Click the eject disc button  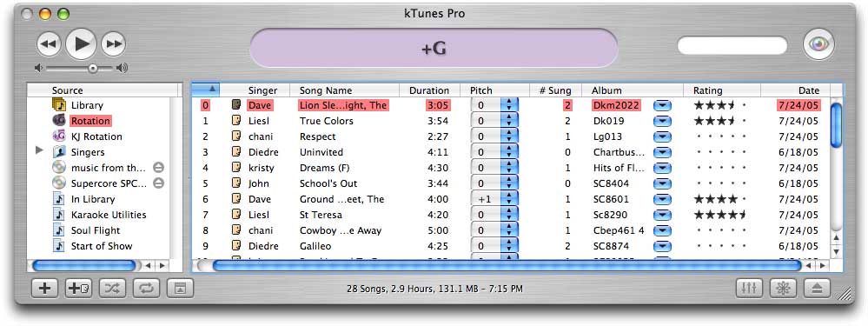pyautogui.click(x=817, y=289)
